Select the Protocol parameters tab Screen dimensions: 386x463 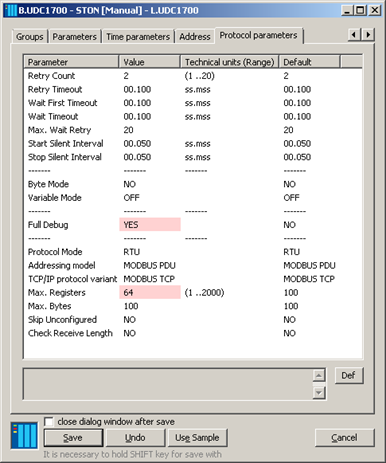point(258,35)
